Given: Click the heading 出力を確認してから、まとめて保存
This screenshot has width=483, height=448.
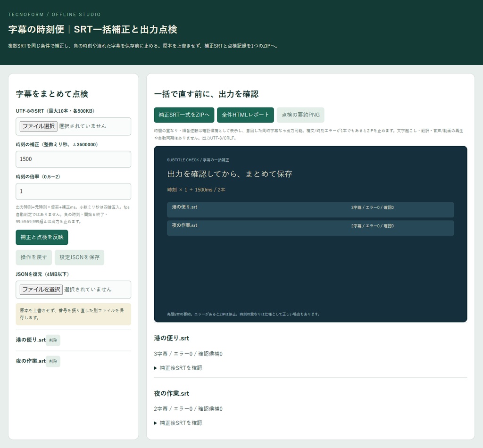Looking at the screenshot, I should click(x=230, y=174).
